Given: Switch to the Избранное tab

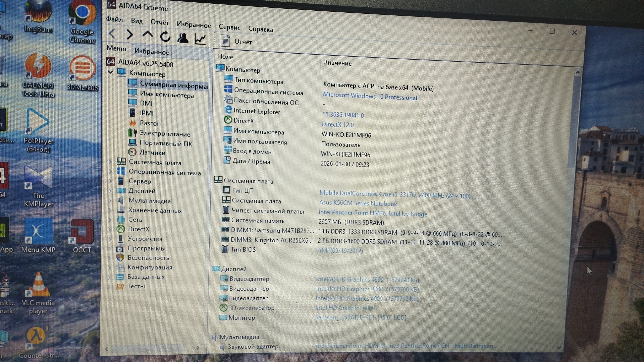Looking at the screenshot, I should click(152, 52).
